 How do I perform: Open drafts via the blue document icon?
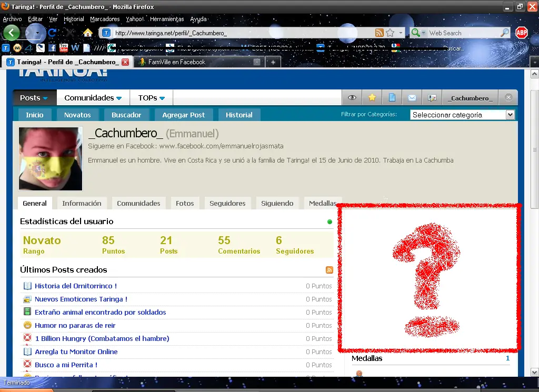(392, 98)
